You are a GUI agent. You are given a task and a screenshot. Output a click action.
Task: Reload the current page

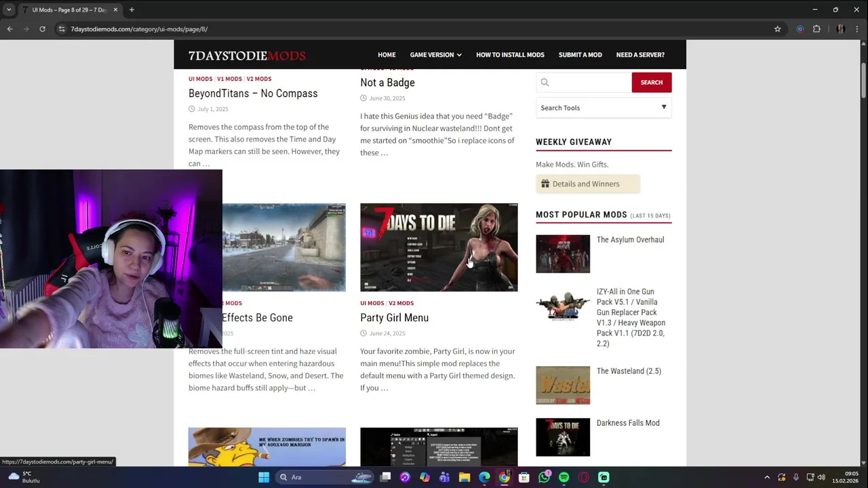point(42,29)
